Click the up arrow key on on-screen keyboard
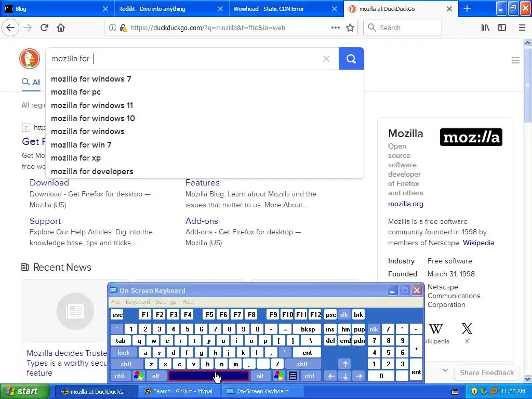This screenshot has height=399, width=532. click(x=345, y=364)
